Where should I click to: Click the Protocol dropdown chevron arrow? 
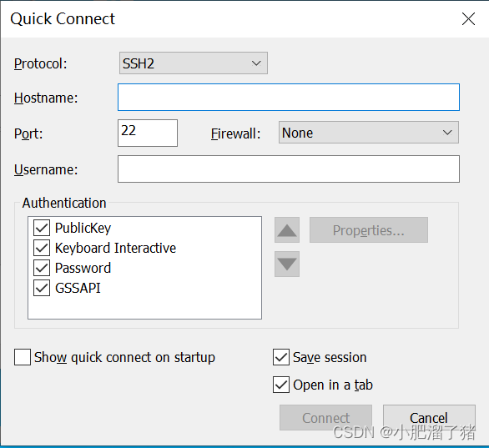pyautogui.click(x=256, y=63)
